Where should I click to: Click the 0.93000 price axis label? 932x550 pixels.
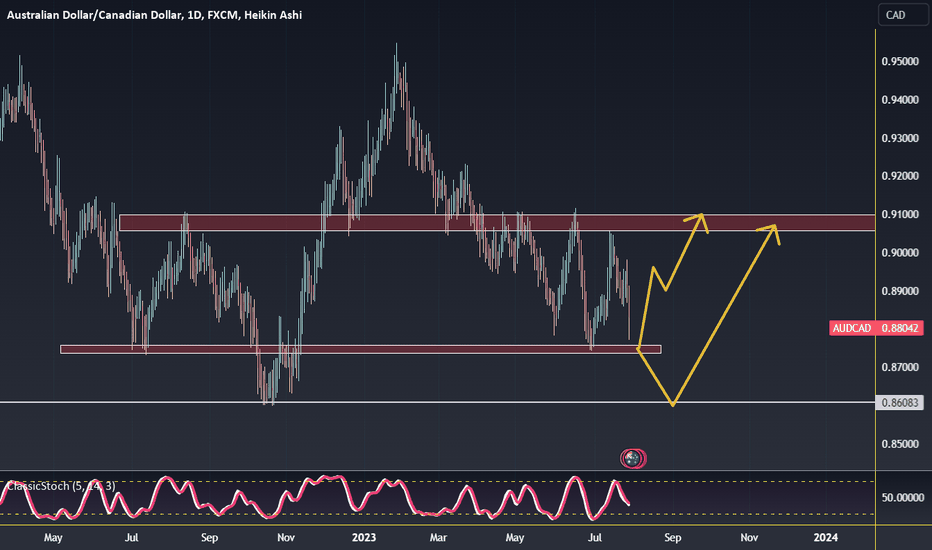tap(900, 138)
